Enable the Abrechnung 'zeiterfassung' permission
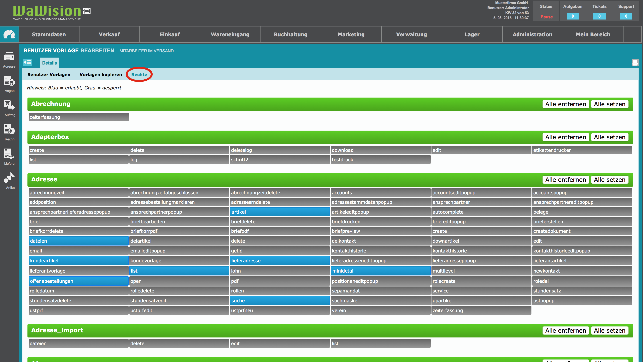644x362 pixels. 78,117
